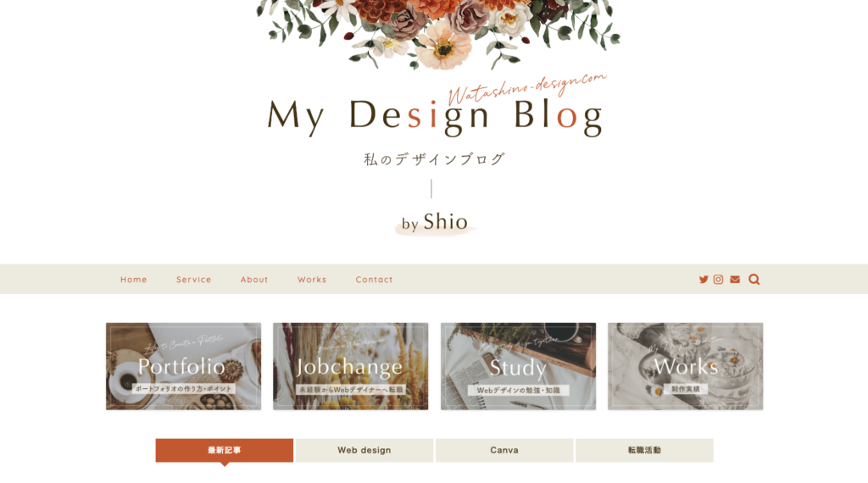868x483 pixels.
Task: Switch to the 転職活動 tab
Action: [x=644, y=450]
